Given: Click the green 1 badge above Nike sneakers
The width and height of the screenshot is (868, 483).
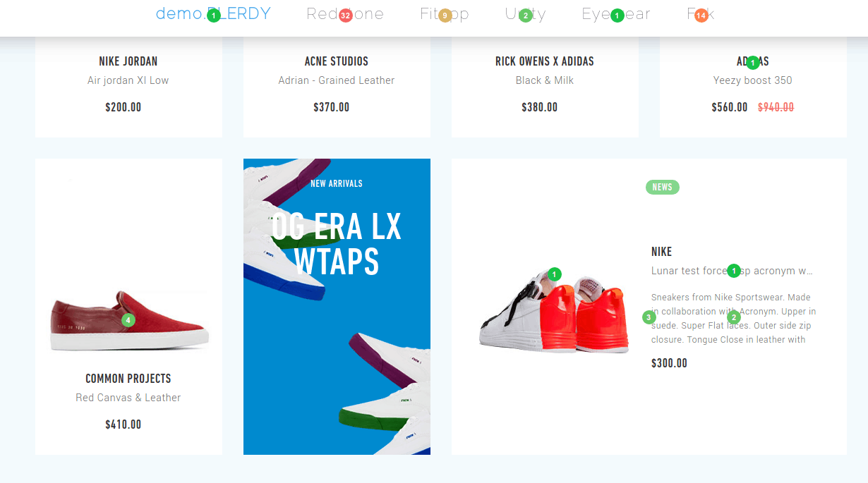Looking at the screenshot, I should (x=555, y=274).
